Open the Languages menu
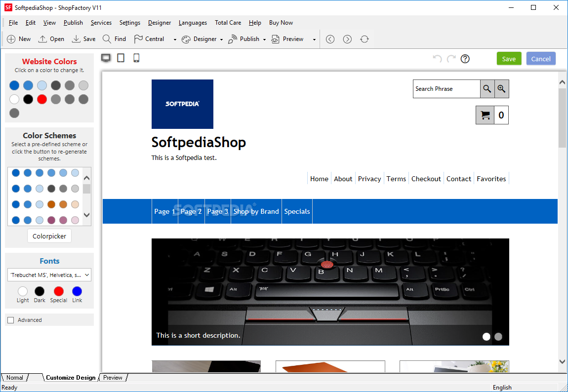The height and width of the screenshot is (392, 568). pyautogui.click(x=193, y=22)
